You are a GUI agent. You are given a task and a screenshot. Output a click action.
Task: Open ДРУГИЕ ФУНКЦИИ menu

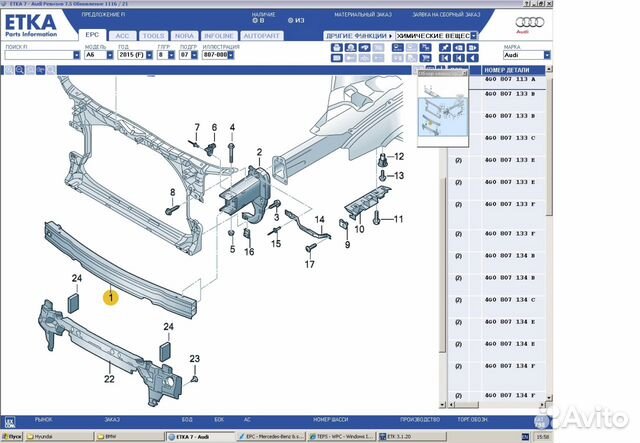coord(359,36)
